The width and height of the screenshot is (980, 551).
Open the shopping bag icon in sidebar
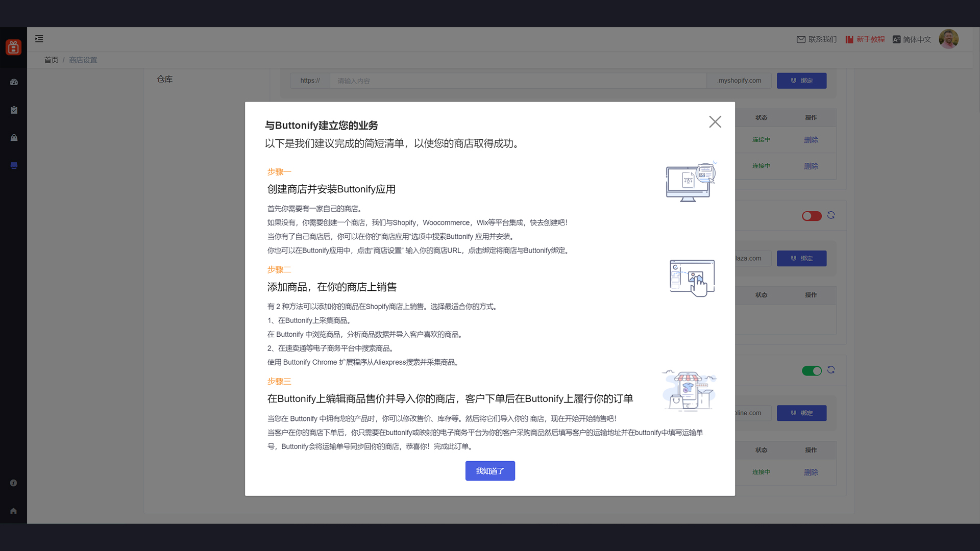[14, 138]
